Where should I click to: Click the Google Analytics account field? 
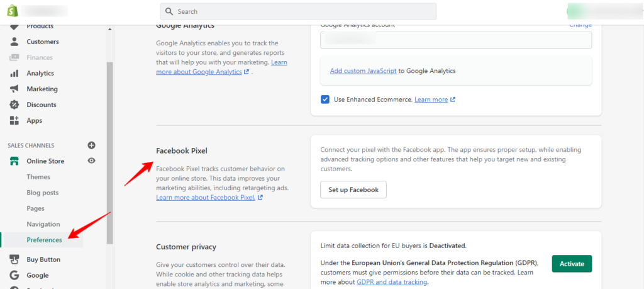[456, 40]
